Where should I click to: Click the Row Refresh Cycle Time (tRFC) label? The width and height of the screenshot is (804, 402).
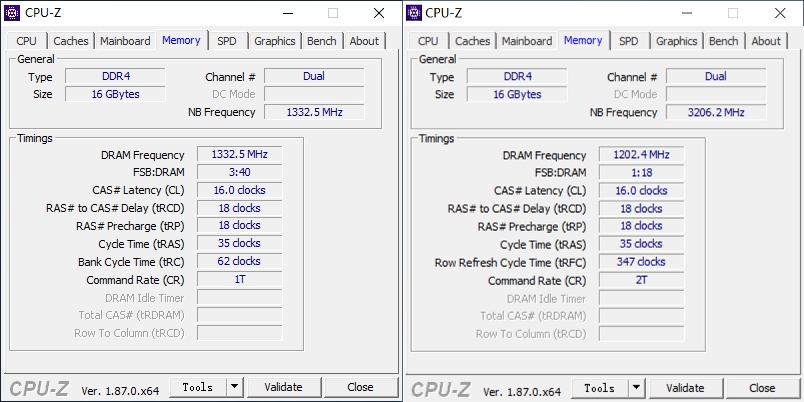(x=510, y=263)
